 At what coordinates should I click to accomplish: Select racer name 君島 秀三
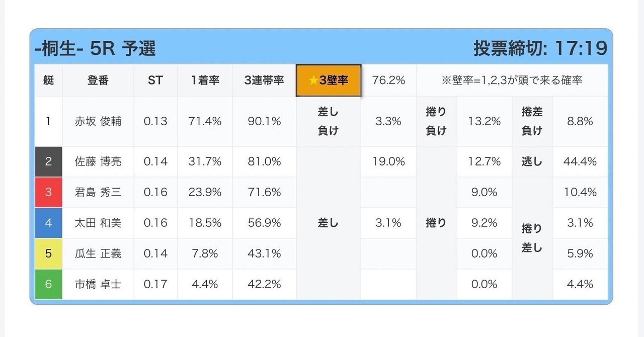point(98,192)
